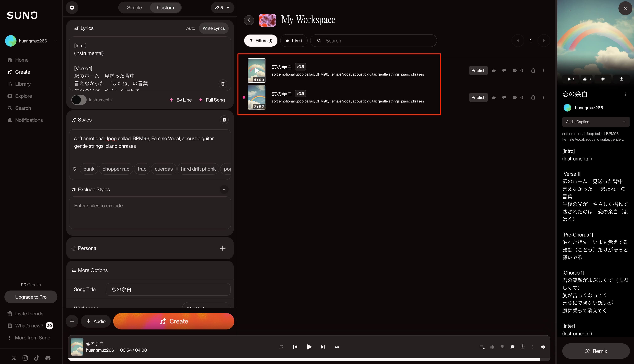Viewport: 634px width, 364px height.
Task: Skip to next track in player
Action: (x=323, y=347)
